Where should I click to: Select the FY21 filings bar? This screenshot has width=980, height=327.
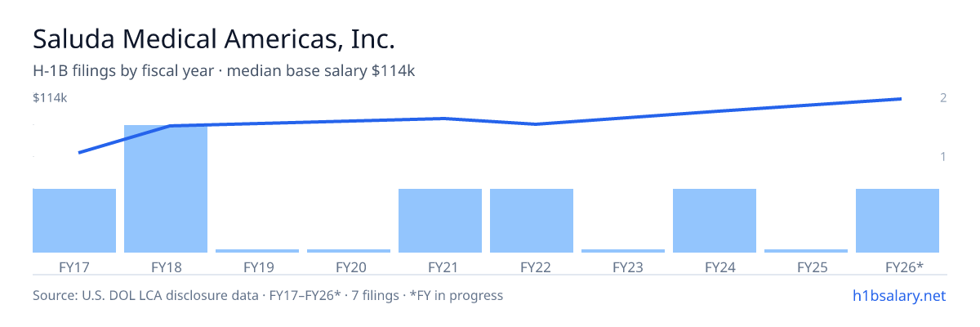(440, 221)
